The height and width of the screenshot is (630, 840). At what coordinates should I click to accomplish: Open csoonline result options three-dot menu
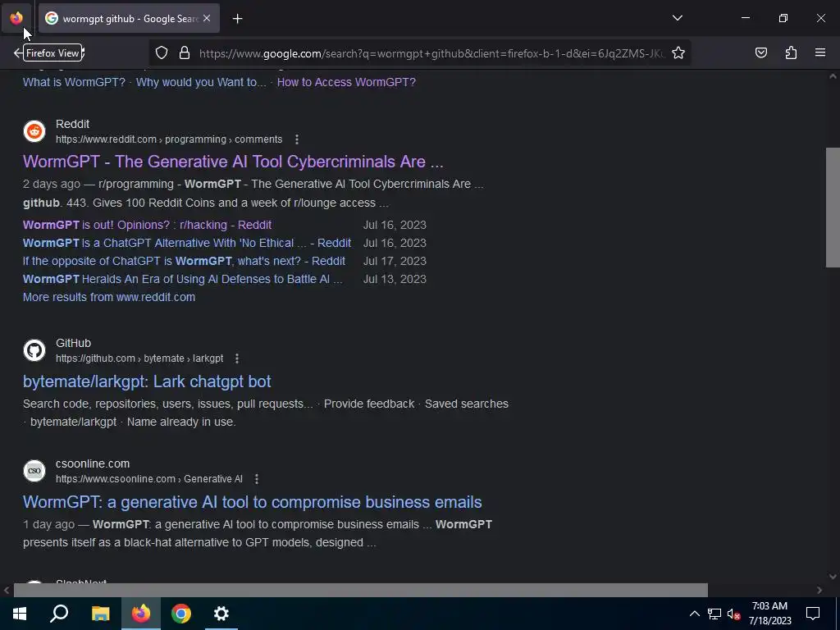tap(257, 479)
